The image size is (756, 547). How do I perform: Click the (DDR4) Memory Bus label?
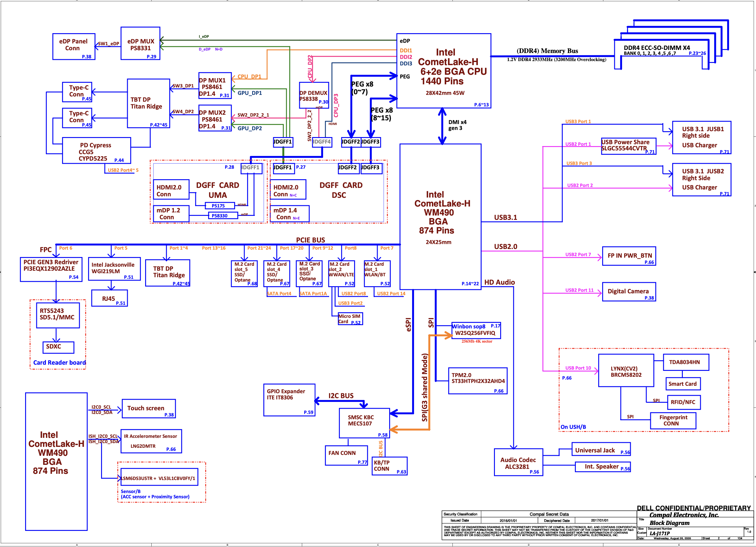547,51
